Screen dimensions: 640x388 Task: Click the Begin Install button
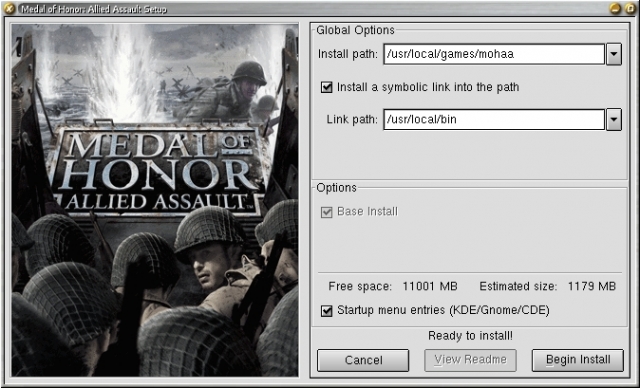578,360
